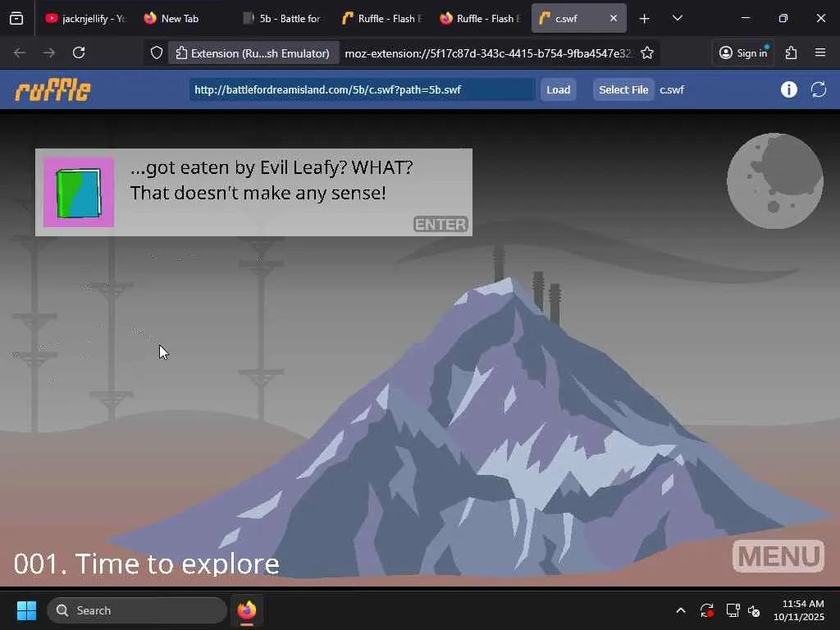The image size is (840, 630).
Task: Focus the Ruffle SWF URL field
Action: click(362, 89)
